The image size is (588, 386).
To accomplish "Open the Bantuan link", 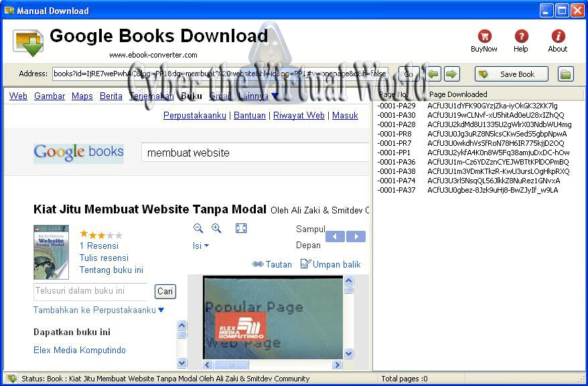I will click(250, 116).
